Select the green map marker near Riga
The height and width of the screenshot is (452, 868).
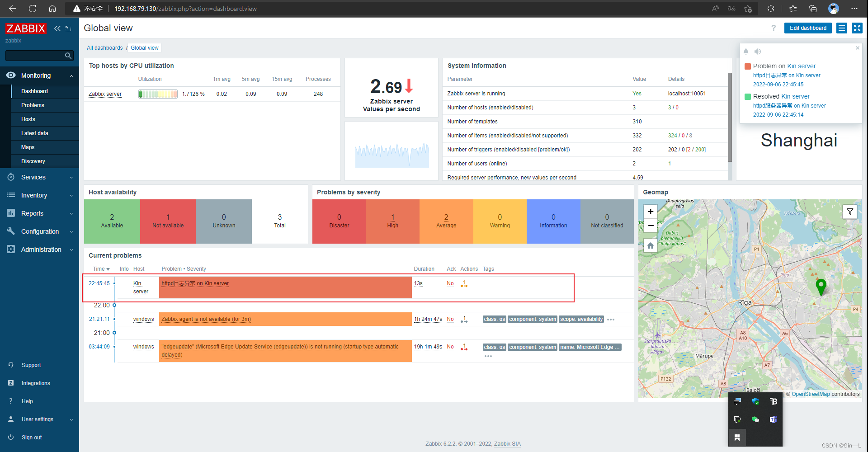point(821,287)
